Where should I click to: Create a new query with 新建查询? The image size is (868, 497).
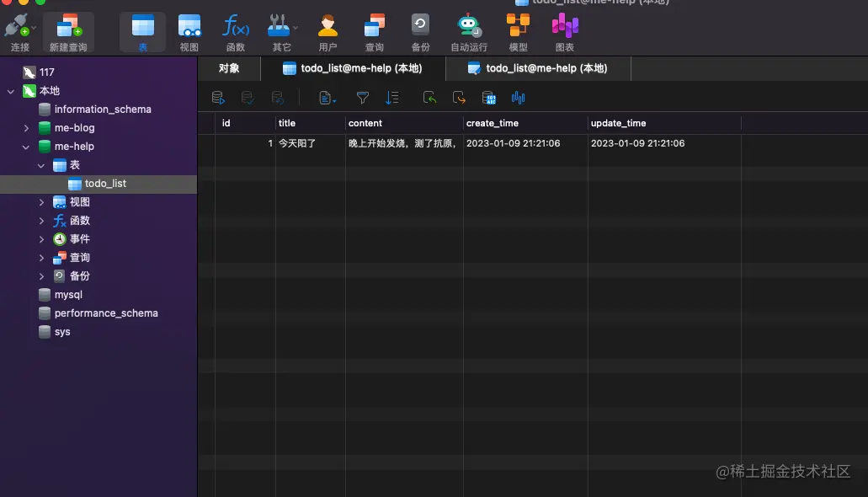tap(68, 33)
